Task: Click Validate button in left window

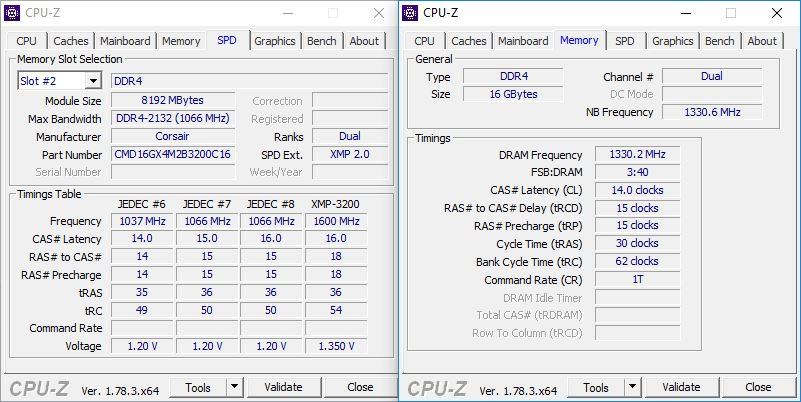Action: click(284, 387)
